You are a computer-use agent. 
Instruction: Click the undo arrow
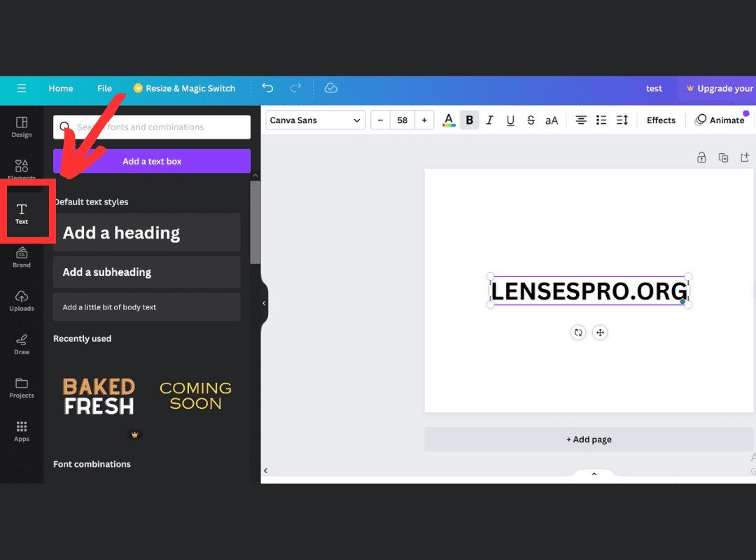click(267, 87)
